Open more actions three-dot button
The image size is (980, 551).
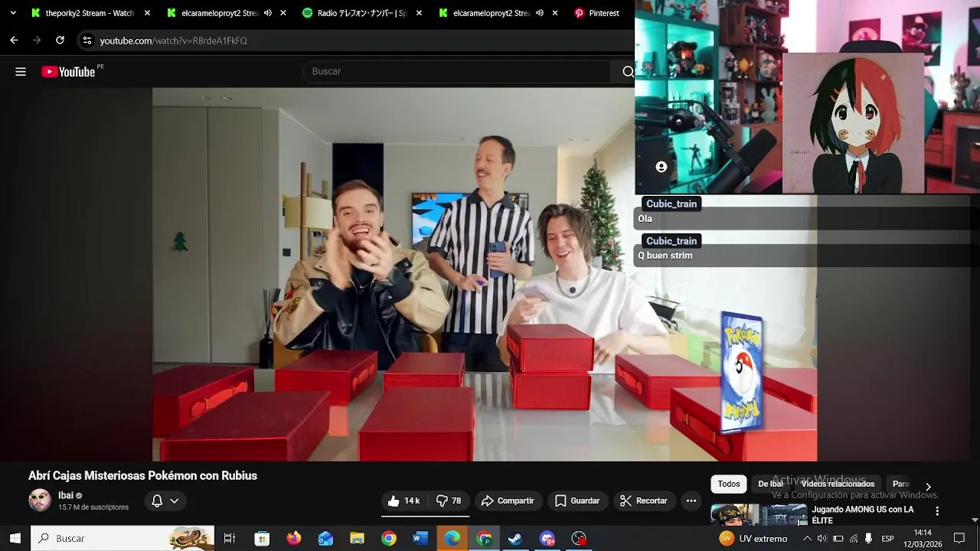[691, 500]
